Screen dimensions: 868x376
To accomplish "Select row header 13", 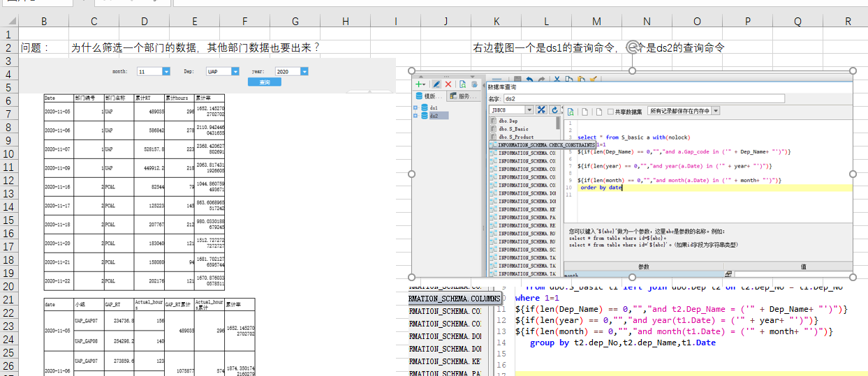I will coord(9,193).
